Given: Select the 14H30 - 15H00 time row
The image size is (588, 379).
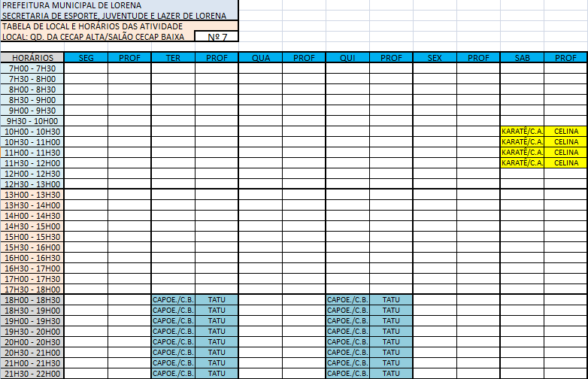Looking at the screenshot, I should pos(32,226).
